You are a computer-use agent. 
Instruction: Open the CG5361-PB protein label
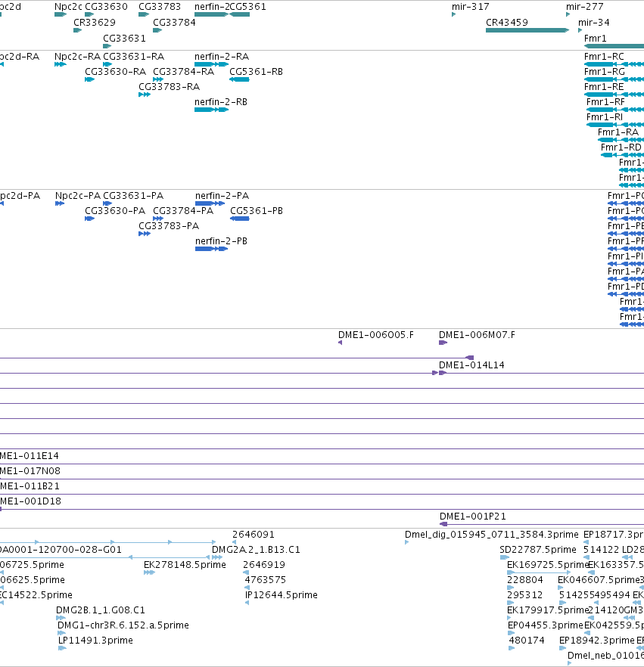tap(257, 211)
